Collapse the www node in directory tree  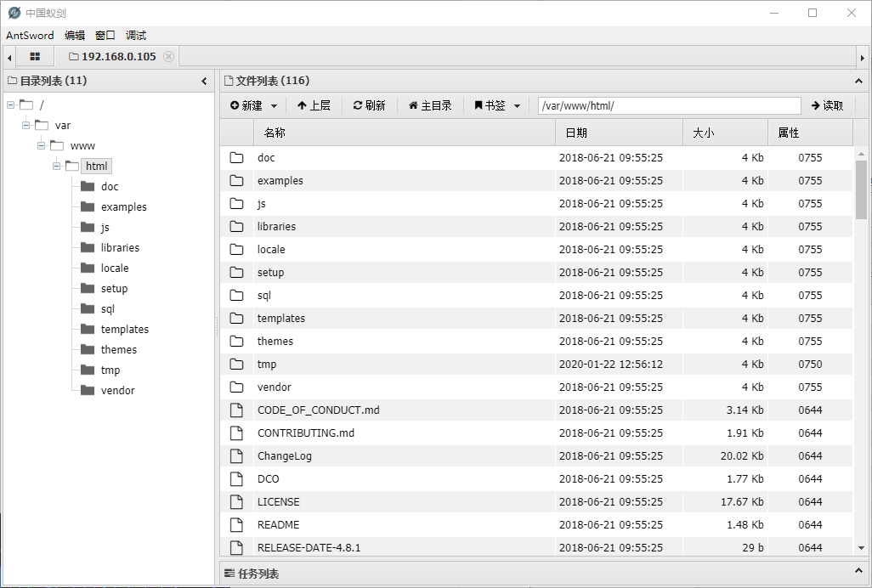point(41,145)
